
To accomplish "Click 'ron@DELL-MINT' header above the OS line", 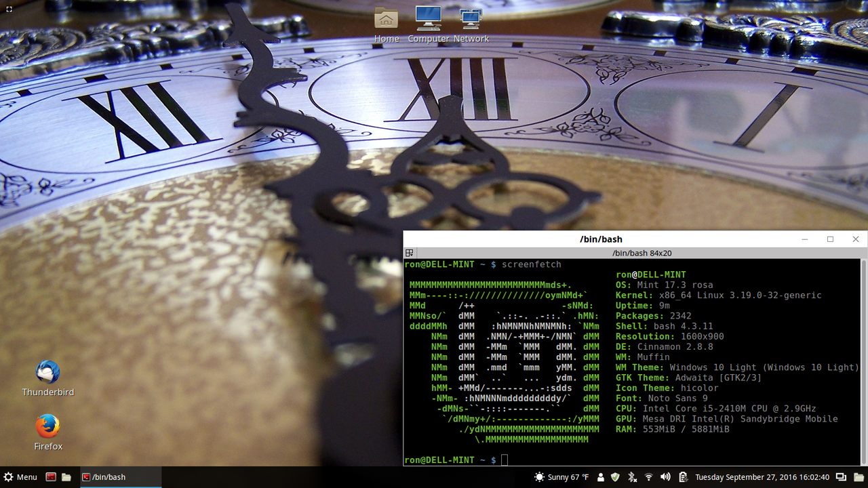I will pos(651,274).
